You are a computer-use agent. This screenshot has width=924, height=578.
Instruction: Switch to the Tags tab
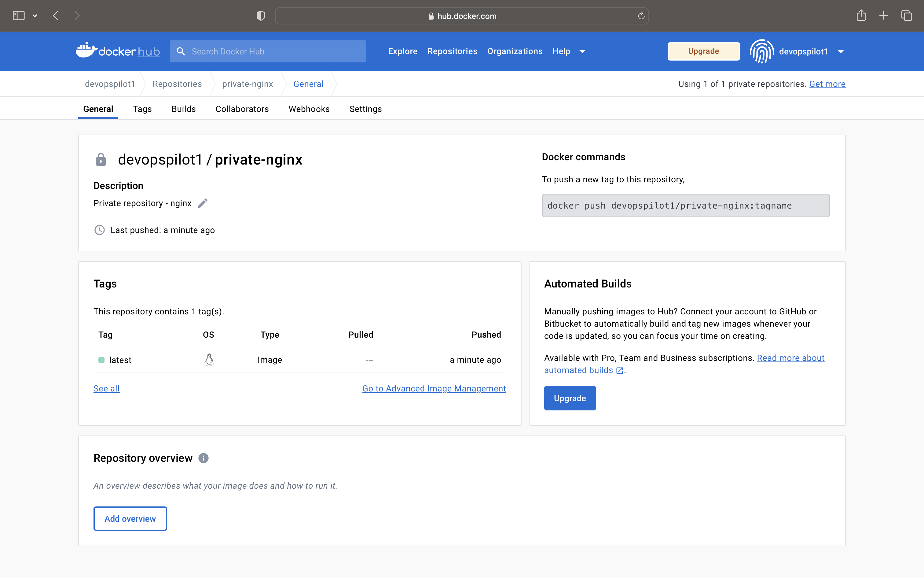pyautogui.click(x=142, y=109)
